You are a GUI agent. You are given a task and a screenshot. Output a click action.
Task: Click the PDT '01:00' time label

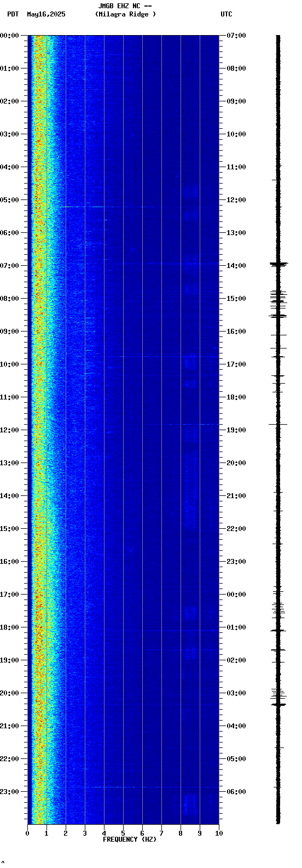tap(10, 68)
